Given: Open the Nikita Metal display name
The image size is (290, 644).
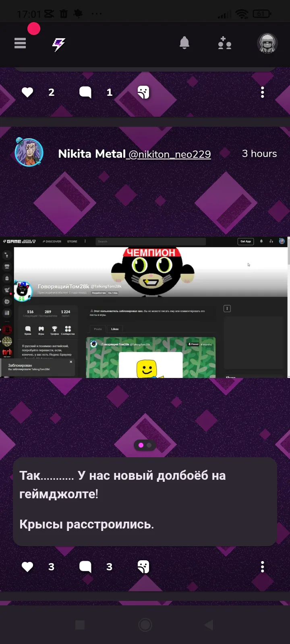Looking at the screenshot, I should pos(92,154).
